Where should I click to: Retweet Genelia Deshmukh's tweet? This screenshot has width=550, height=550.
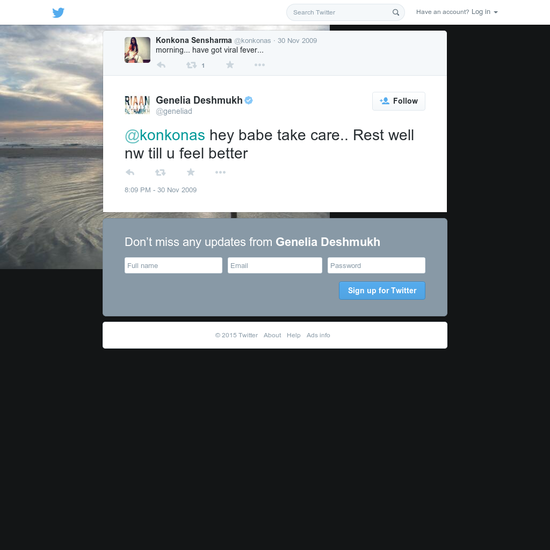click(160, 172)
